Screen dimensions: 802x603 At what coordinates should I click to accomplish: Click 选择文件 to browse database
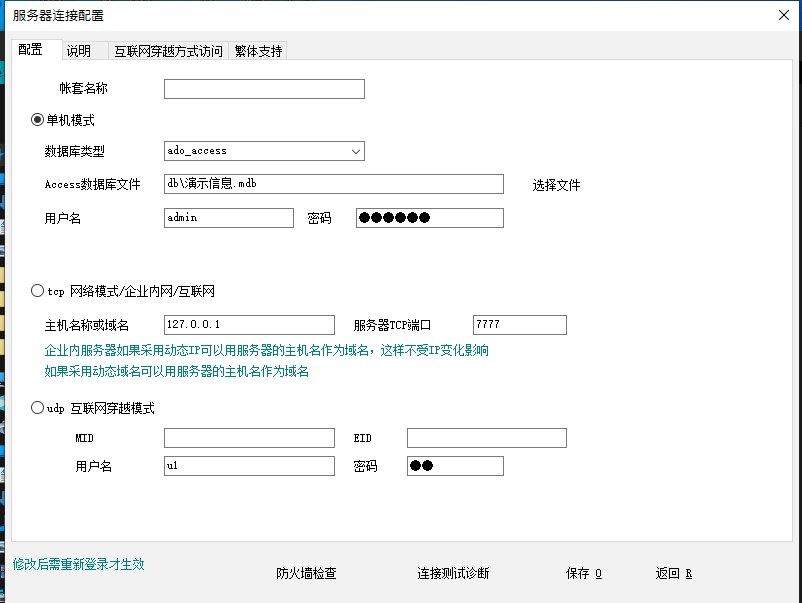click(x=556, y=185)
